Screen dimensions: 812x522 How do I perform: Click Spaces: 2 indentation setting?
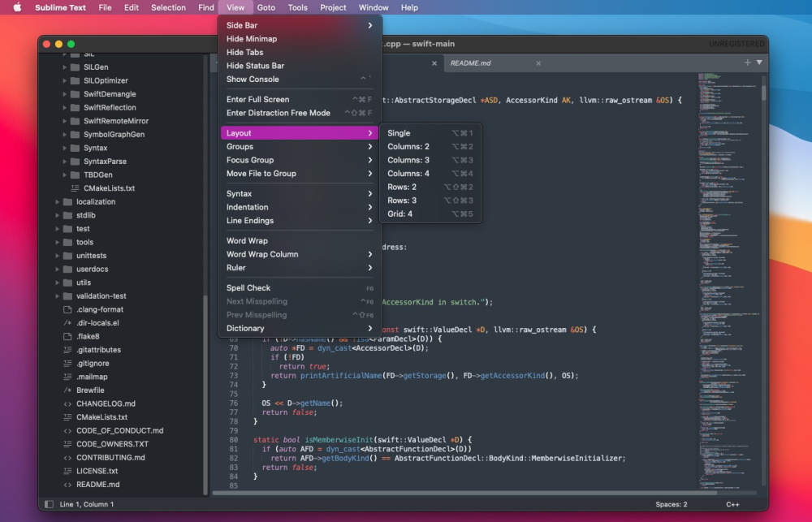[672, 504]
